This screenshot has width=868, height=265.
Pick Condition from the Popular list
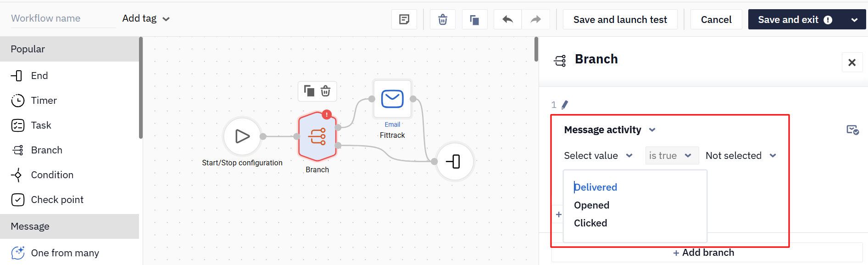coord(69,175)
